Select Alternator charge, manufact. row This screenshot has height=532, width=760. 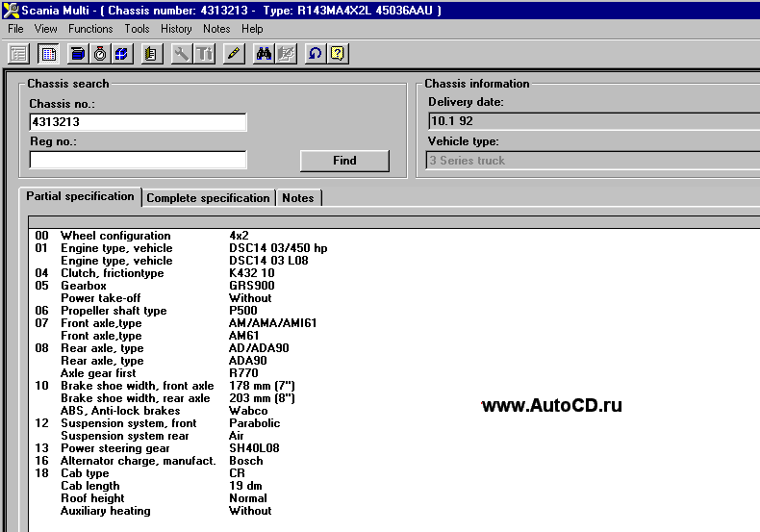[x=395, y=461]
